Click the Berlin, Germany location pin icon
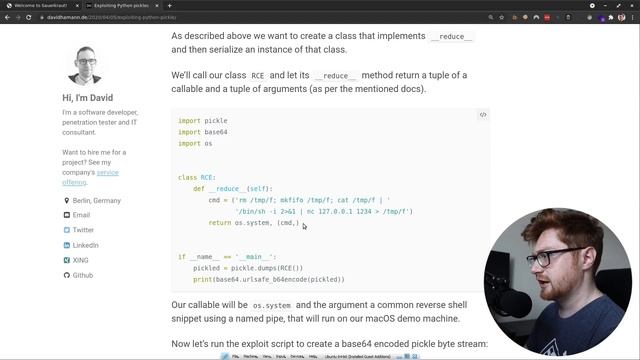640x360 pixels. (x=67, y=200)
